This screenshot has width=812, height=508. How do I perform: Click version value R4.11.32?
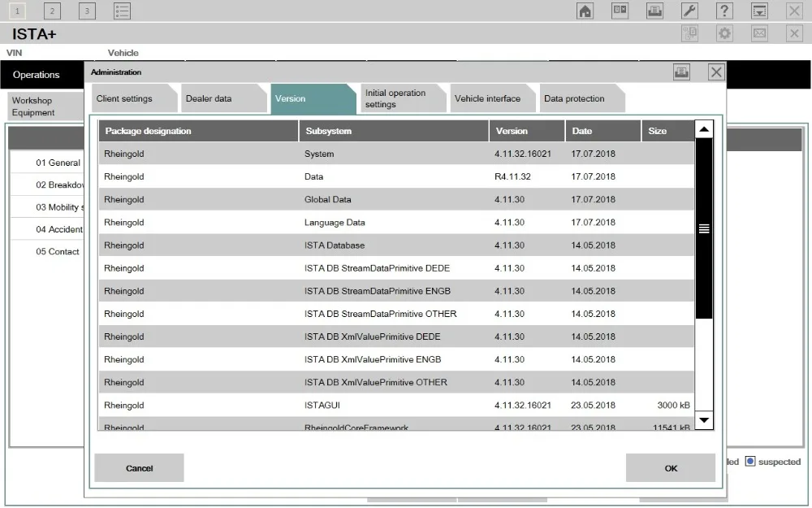coord(512,176)
